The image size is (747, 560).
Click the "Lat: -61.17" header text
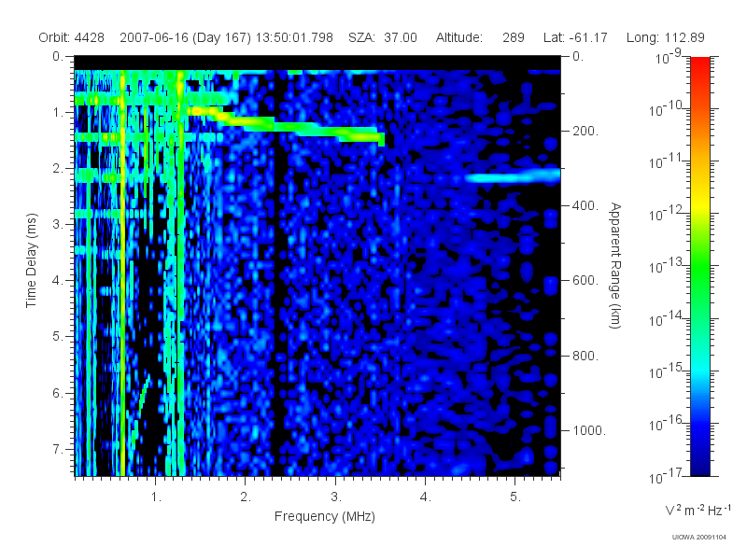pyautogui.click(x=575, y=37)
